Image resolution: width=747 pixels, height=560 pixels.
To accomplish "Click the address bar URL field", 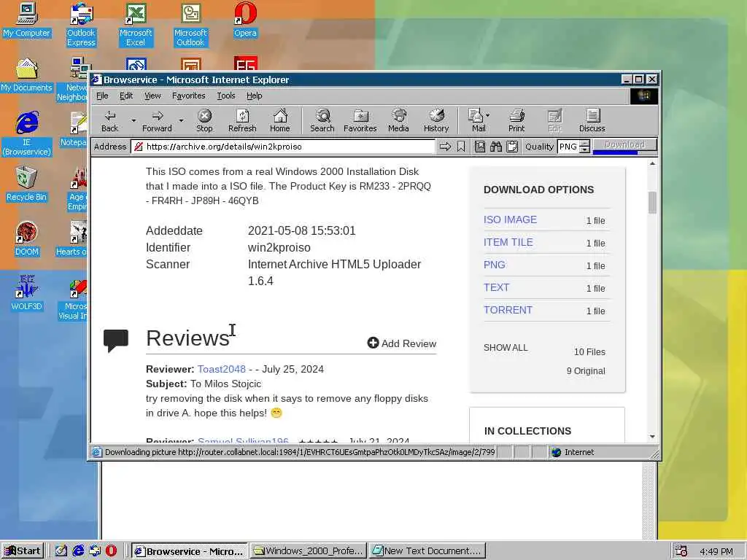I will click(284, 147).
